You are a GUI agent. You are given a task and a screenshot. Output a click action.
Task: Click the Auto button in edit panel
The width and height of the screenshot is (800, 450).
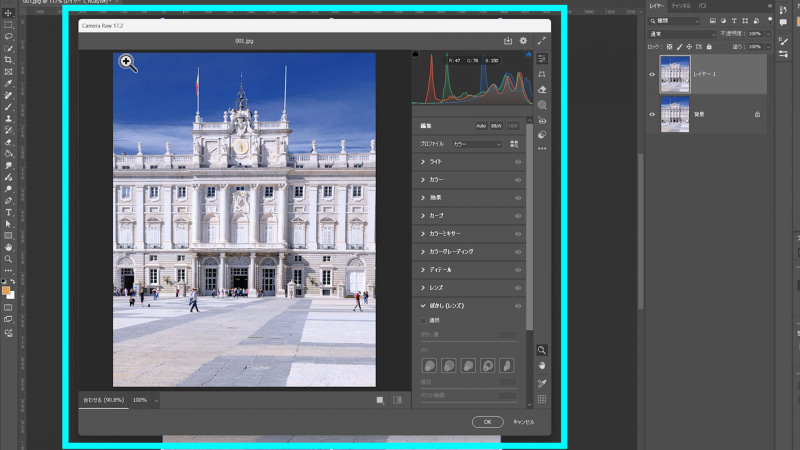click(481, 126)
